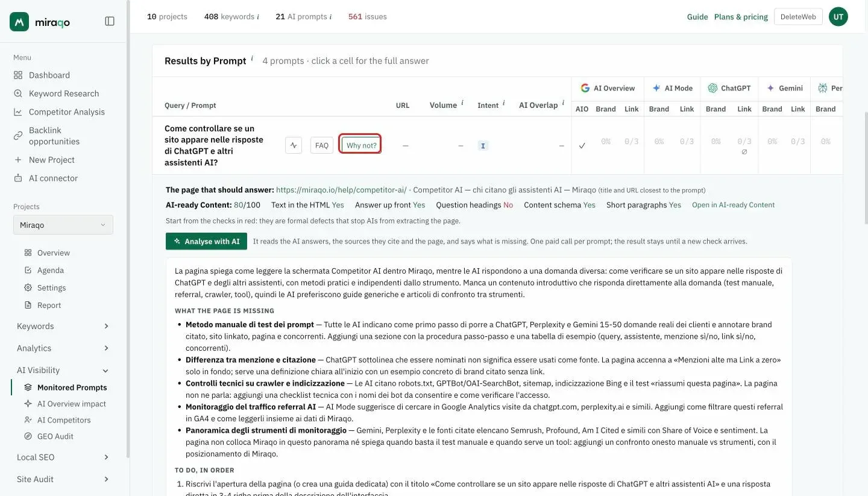Click the Intent 'I' badge in the prompt row
The width and height of the screenshot is (868, 496).
coord(483,145)
